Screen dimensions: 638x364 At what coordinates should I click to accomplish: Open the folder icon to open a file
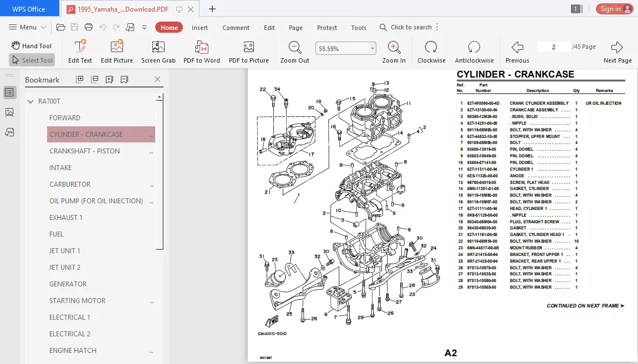click(60, 27)
